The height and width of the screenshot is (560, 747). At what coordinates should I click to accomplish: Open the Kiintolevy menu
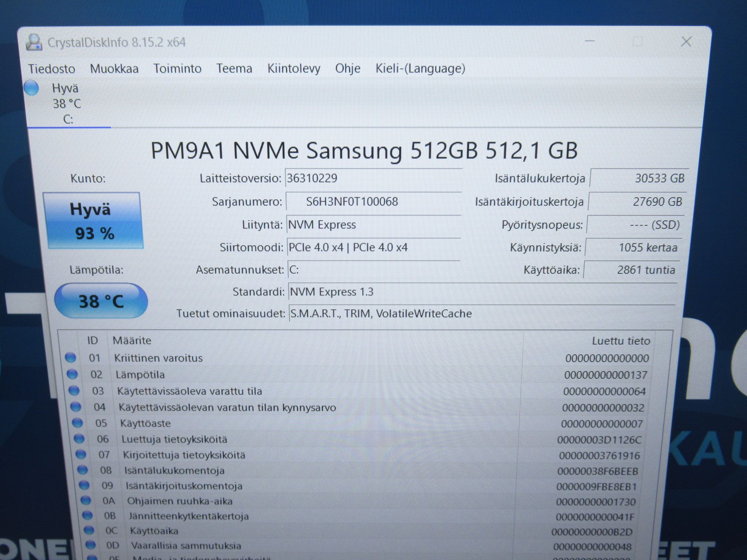pyautogui.click(x=294, y=69)
